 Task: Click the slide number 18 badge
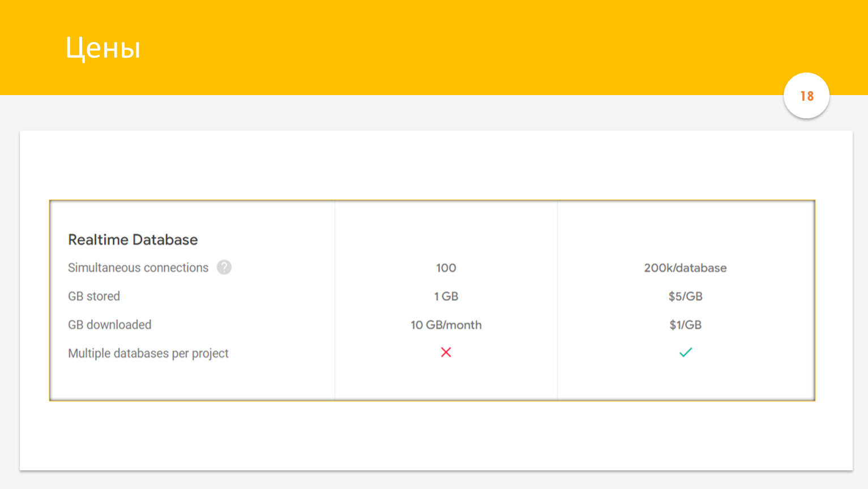pyautogui.click(x=807, y=96)
